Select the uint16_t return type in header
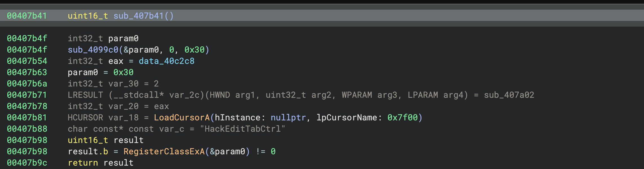This screenshot has width=644, height=169. (88, 16)
